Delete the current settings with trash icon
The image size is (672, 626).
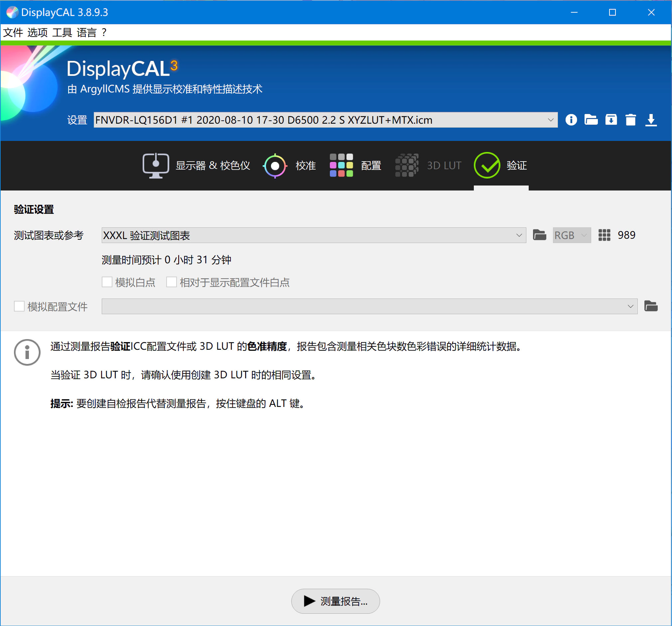coord(630,120)
